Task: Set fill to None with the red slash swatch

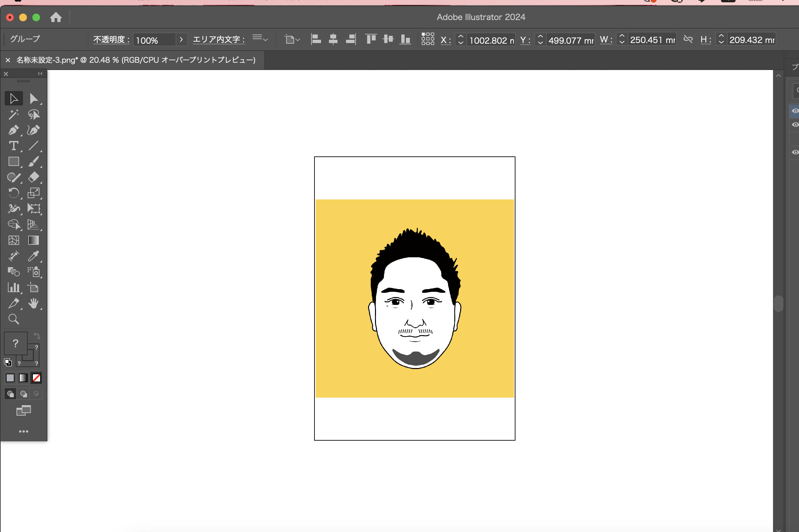Action: [36, 378]
